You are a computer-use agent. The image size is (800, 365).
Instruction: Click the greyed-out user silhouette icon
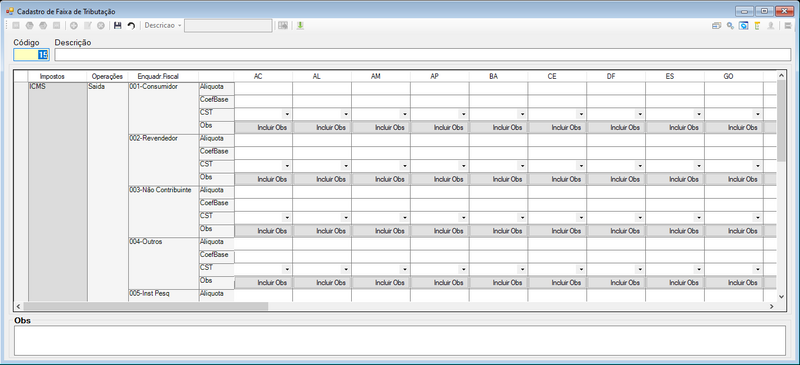pyautogui.click(x=771, y=26)
